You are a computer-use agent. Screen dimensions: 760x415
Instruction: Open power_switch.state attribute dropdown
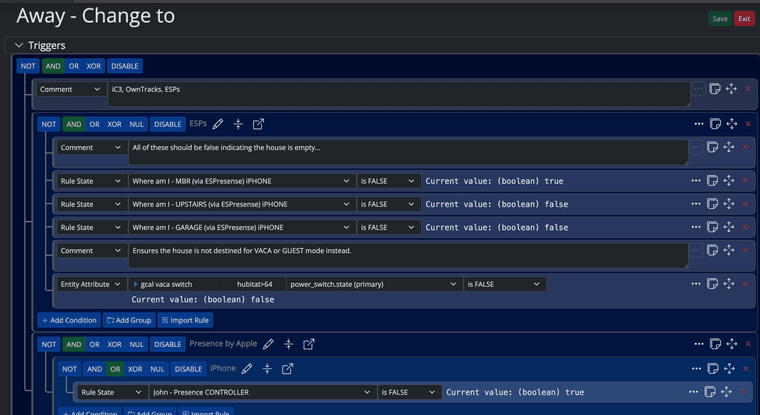tap(373, 284)
